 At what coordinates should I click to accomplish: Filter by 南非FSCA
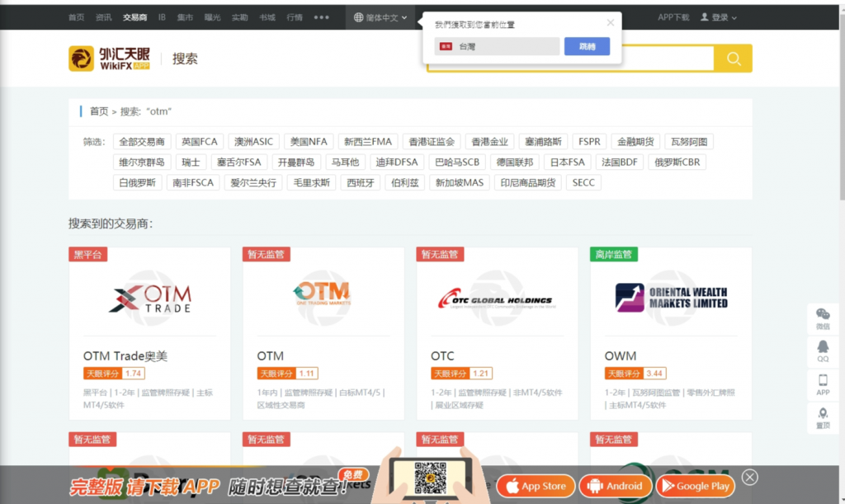193,182
